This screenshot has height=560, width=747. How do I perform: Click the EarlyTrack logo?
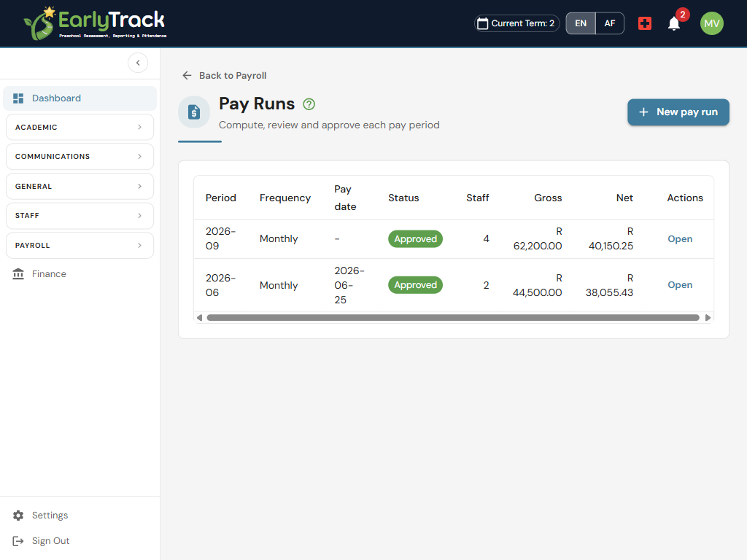click(x=95, y=23)
